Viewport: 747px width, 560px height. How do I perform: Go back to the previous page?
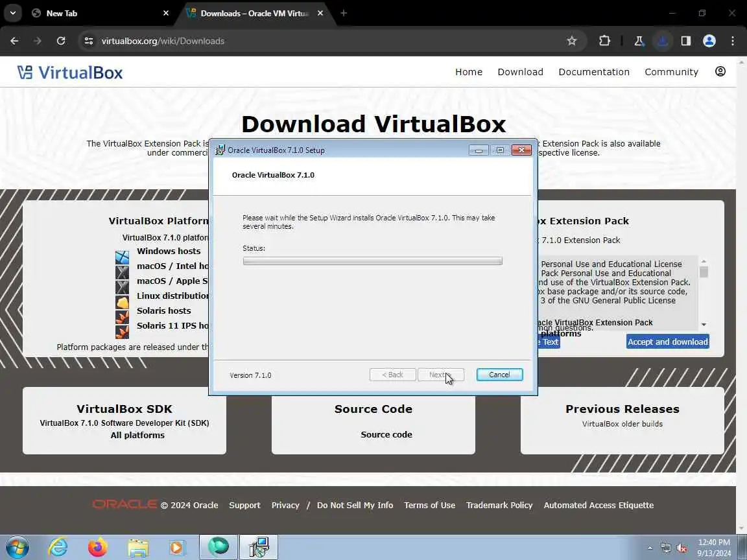[14, 41]
